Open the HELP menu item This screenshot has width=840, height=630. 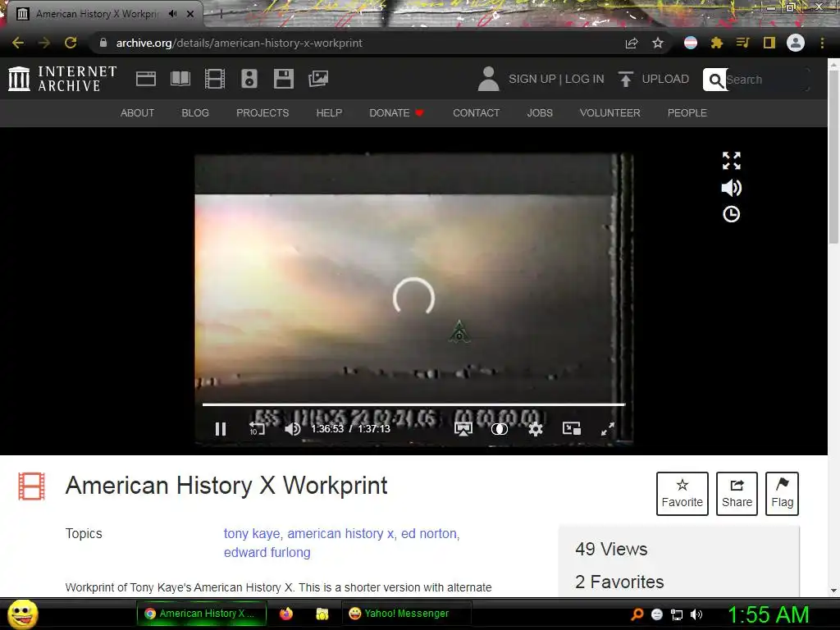pyautogui.click(x=329, y=113)
